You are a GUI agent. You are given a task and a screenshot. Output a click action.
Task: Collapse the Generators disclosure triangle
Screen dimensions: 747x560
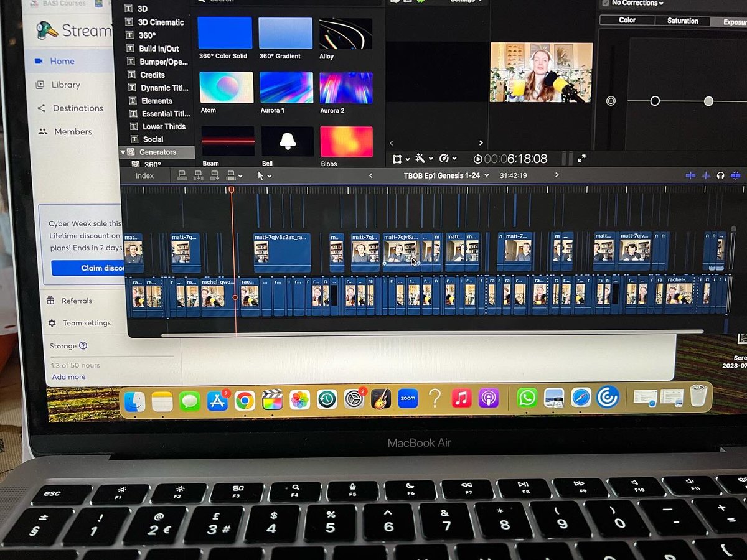[123, 152]
